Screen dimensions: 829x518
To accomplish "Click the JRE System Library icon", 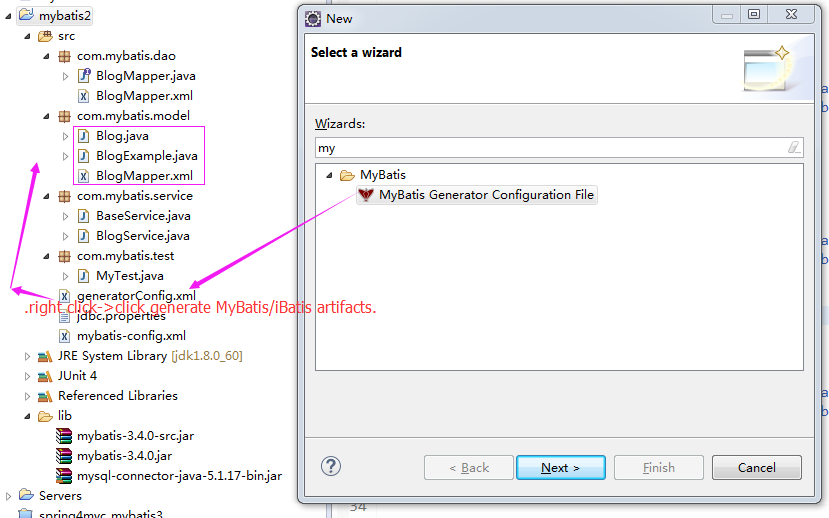I will (x=45, y=356).
